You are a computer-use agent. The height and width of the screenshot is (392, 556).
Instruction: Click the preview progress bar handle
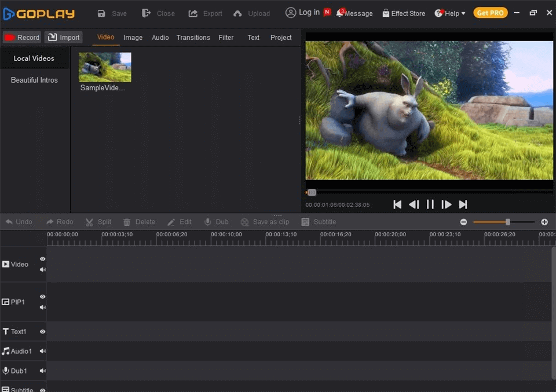(x=312, y=192)
